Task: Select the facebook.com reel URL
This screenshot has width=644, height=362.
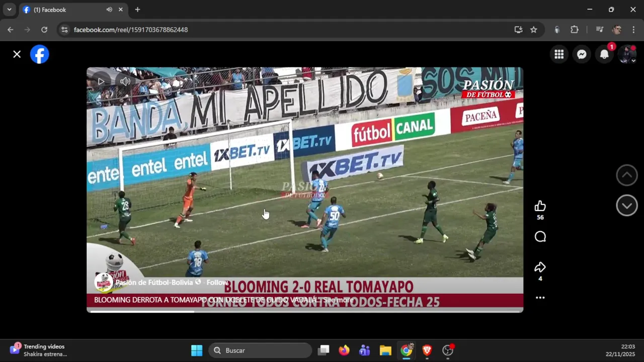Action: point(131,30)
